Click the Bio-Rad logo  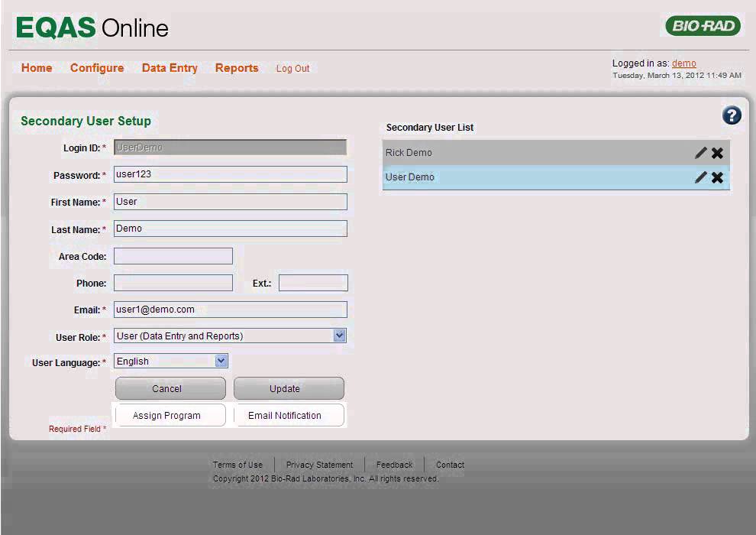point(703,25)
